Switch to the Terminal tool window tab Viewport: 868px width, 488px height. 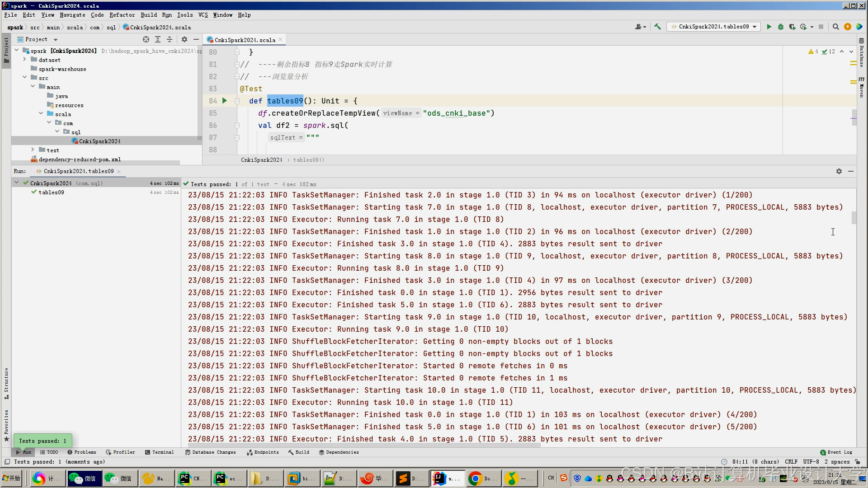point(160,452)
